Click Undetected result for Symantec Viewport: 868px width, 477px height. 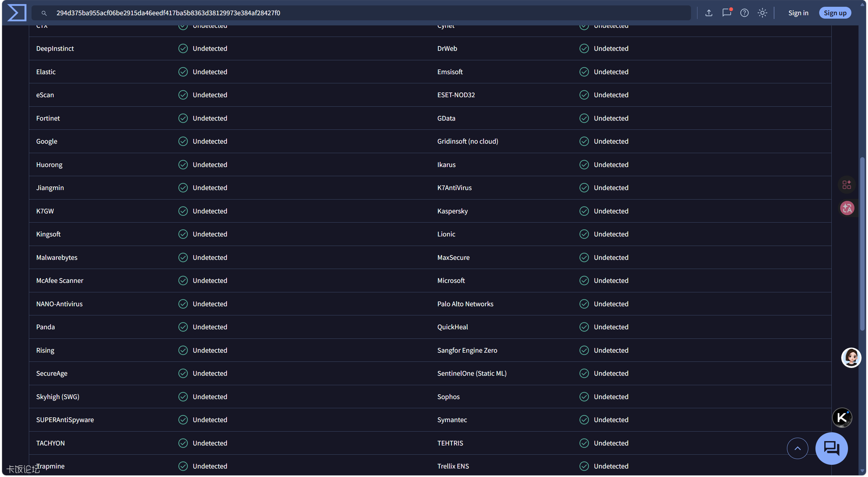click(x=611, y=420)
